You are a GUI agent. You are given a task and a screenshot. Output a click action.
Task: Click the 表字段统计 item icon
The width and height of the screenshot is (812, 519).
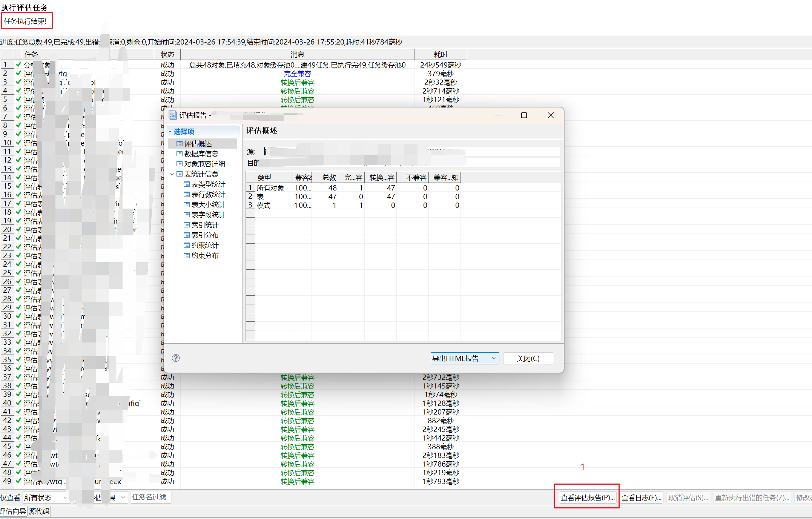click(187, 215)
